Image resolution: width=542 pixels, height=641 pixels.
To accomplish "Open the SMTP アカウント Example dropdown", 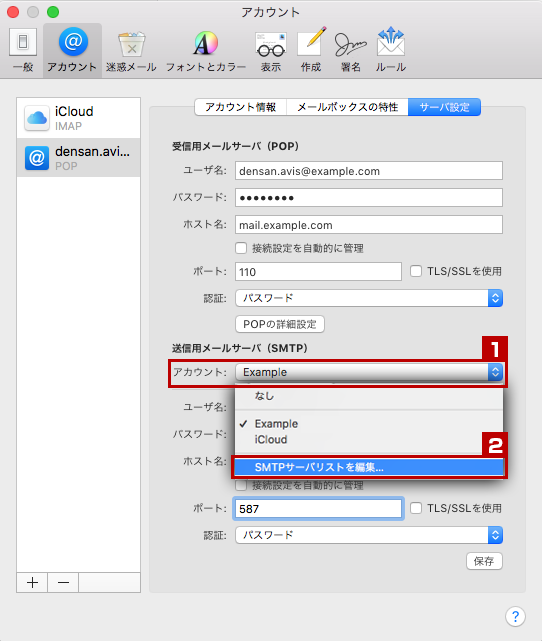I will tap(369, 372).
